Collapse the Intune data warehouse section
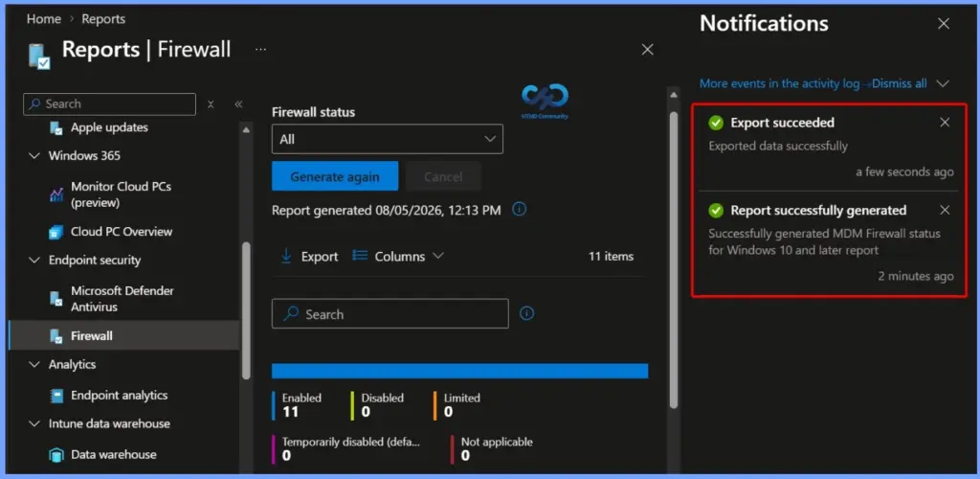 click(x=34, y=424)
